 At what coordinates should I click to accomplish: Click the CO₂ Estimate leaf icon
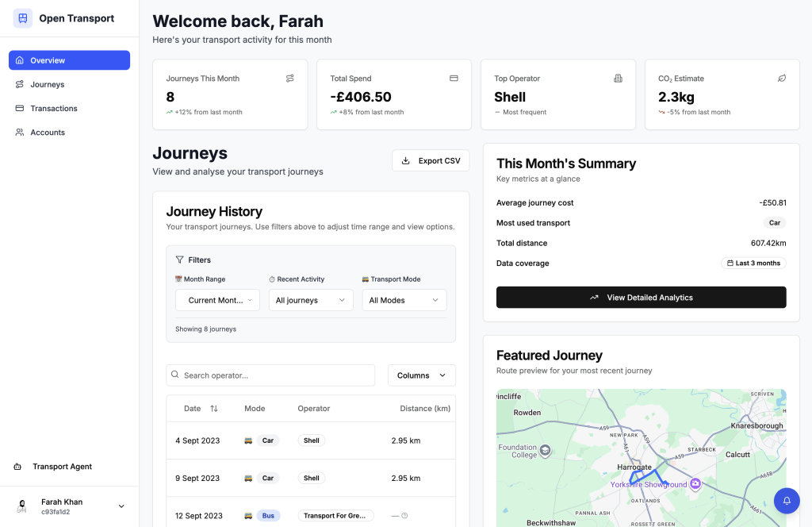pyautogui.click(x=782, y=79)
